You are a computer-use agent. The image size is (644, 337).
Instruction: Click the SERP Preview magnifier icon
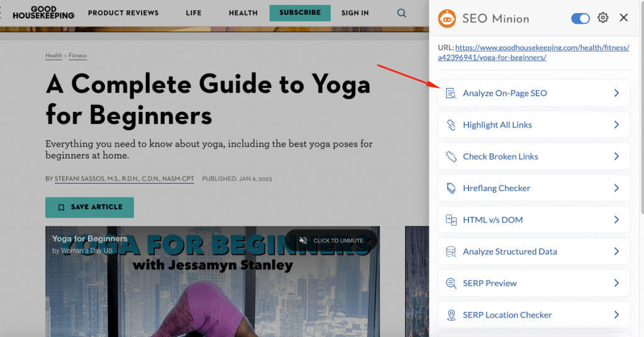tap(451, 283)
